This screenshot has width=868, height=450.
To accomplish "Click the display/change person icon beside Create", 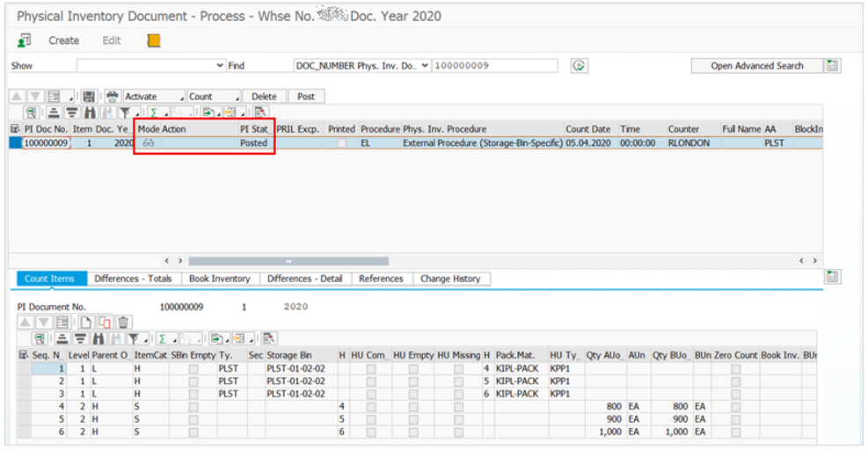I will [24, 40].
